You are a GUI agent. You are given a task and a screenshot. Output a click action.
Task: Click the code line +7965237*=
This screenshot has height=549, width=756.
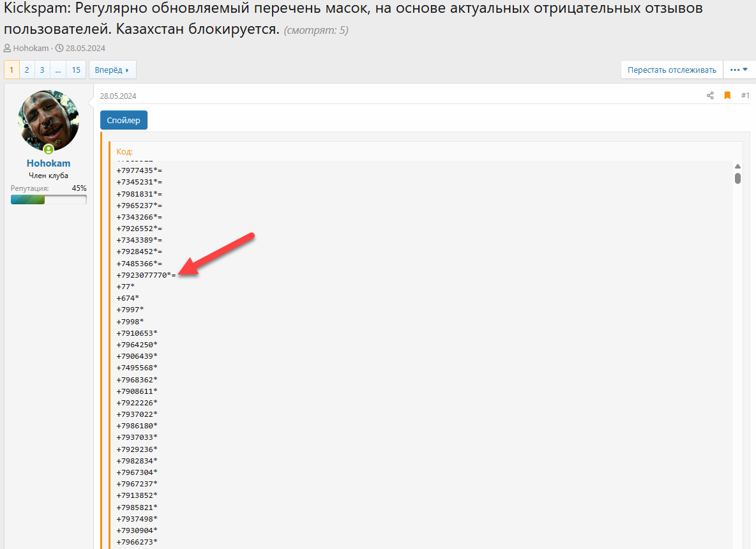pos(139,206)
